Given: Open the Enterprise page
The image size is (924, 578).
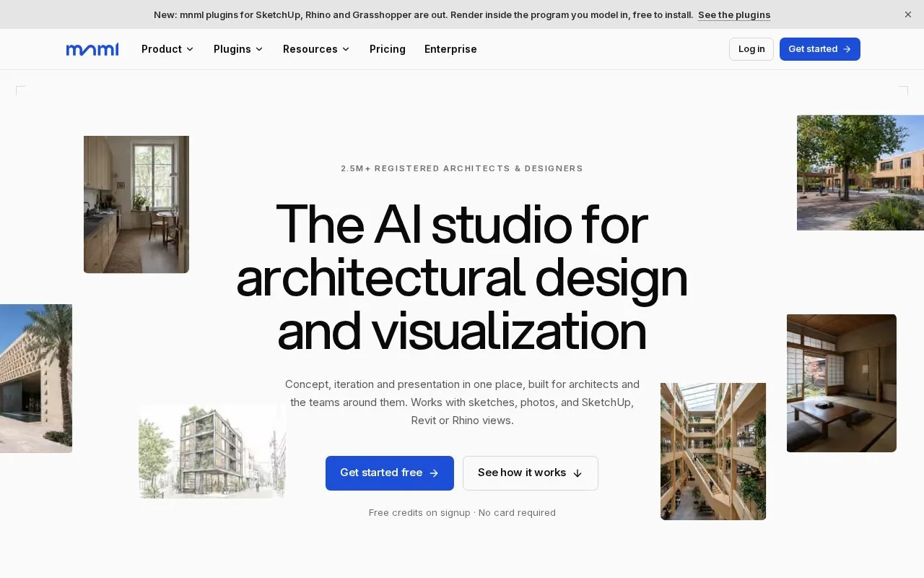Looking at the screenshot, I should [x=450, y=49].
